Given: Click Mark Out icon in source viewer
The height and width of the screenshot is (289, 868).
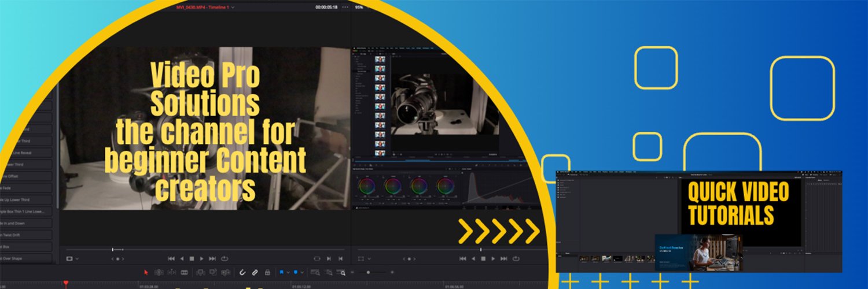Looking at the screenshot, I should click(x=340, y=258).
